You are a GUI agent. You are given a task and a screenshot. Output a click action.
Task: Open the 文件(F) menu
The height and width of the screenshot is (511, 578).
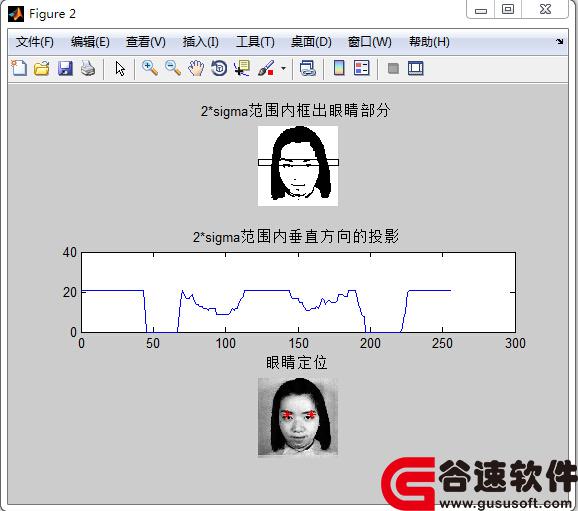35,42
